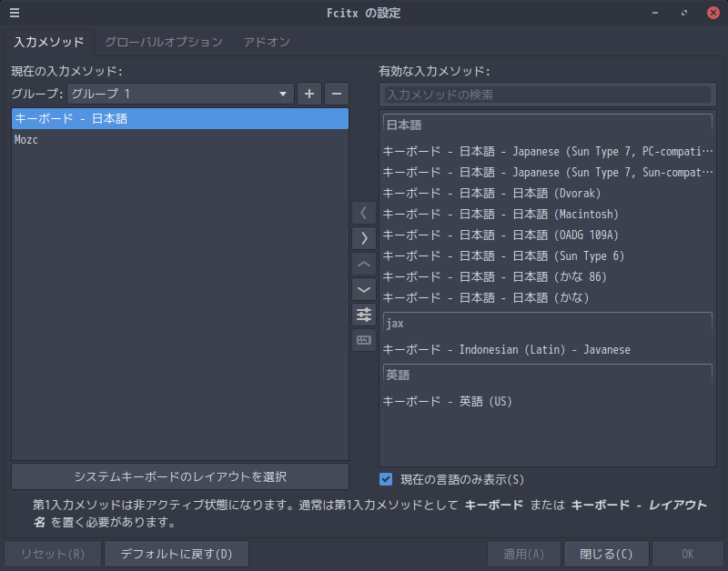Select Indonesian (Latin) - Javanese keyboard
This screenshot has width=728, height=571.
coord(548,349)
